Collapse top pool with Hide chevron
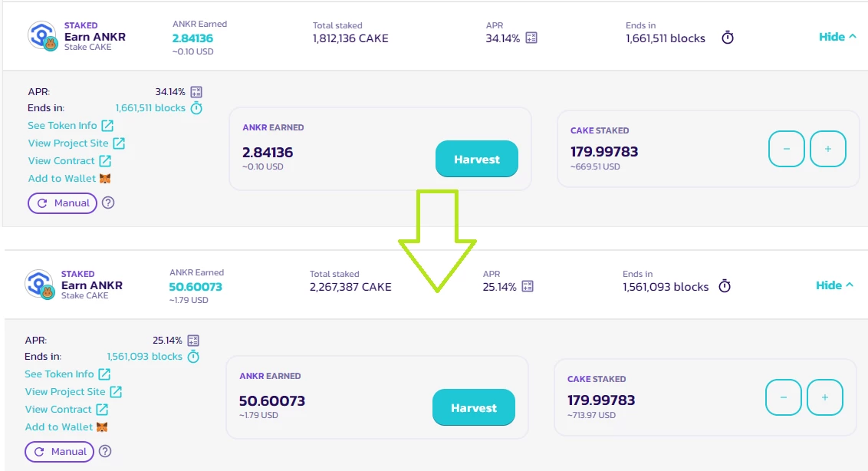This screenshot has height=471, width=868. click(837, 37)
